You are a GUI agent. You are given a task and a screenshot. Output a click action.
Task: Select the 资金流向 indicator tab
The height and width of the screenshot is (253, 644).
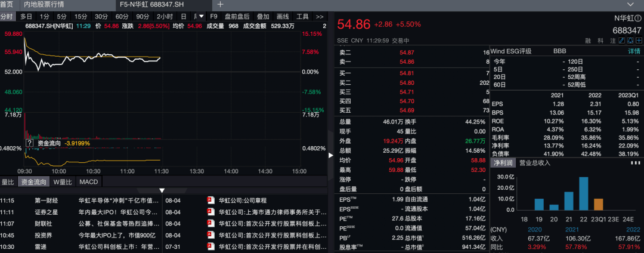(x=33, y=182)
